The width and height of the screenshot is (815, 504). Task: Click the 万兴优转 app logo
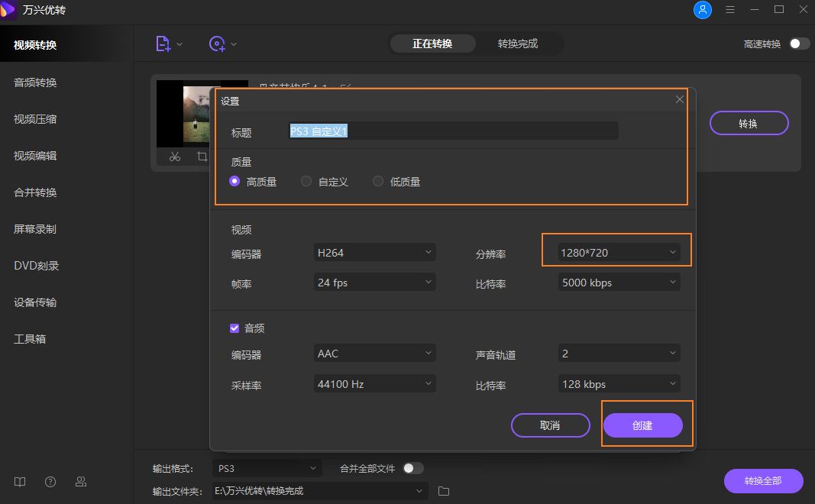[x=8, y=9]
